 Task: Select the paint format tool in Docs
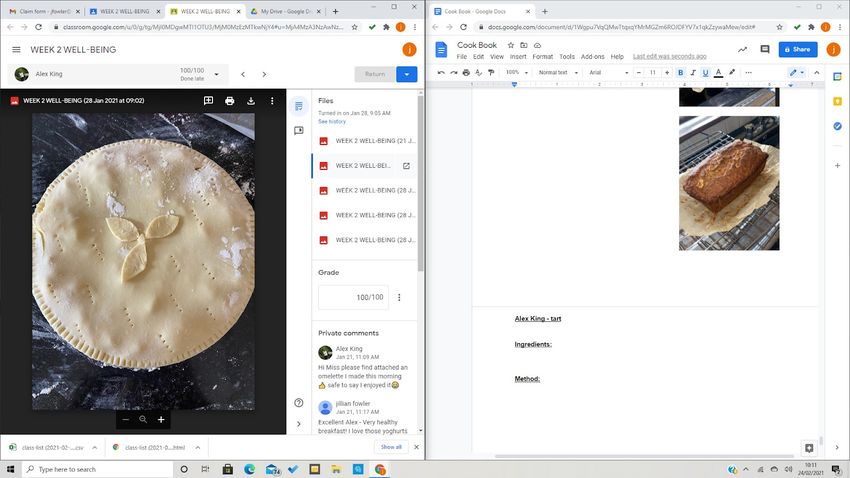click(x=491, y=72)
